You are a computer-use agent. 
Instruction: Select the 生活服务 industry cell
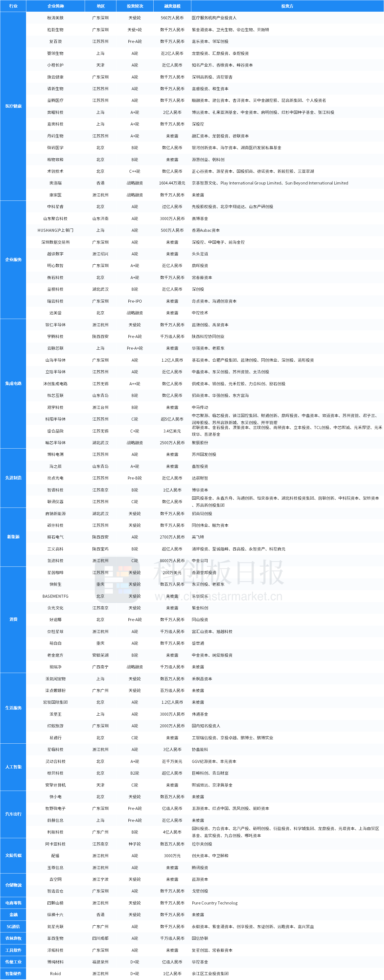(x=13, y=708)
